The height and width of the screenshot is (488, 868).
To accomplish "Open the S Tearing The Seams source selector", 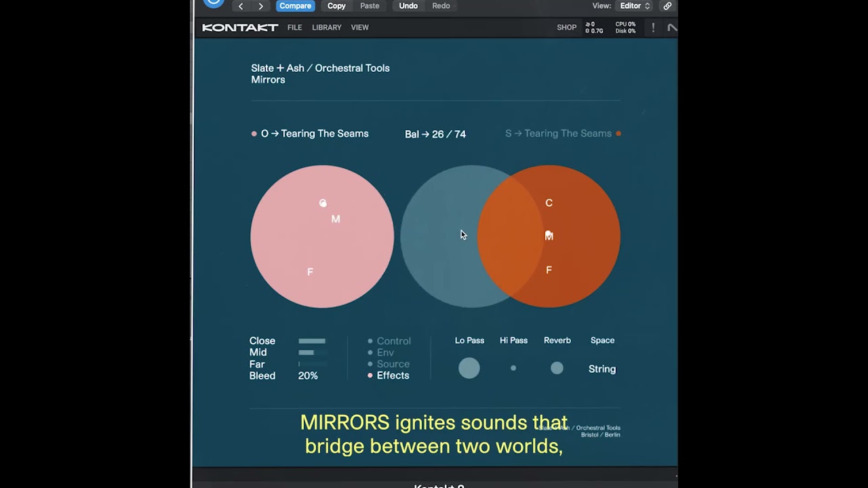I will (558, 134).
